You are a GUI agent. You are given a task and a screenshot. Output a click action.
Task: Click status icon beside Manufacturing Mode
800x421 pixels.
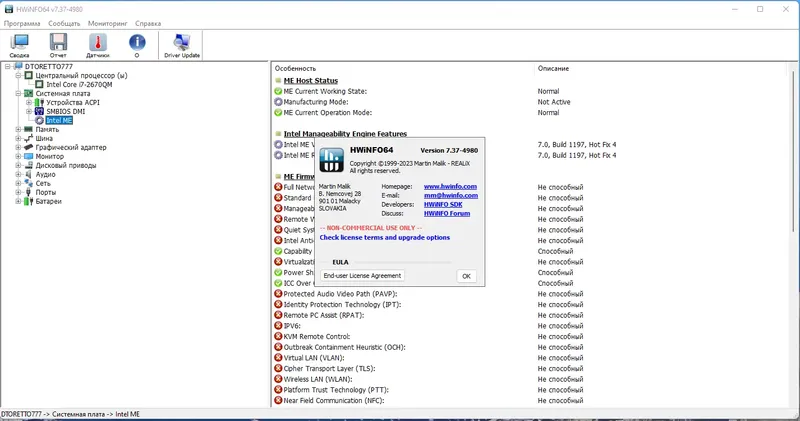[x=278, y=102]
